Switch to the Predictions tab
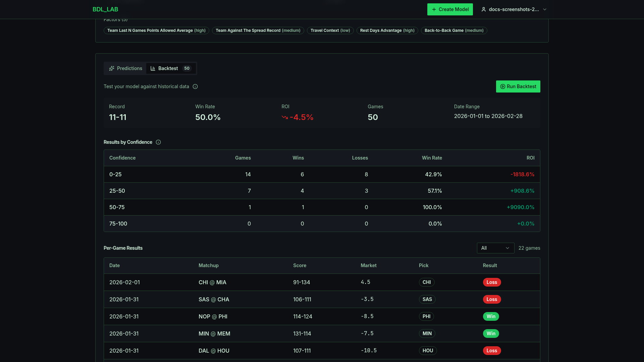 coord(125,68)
